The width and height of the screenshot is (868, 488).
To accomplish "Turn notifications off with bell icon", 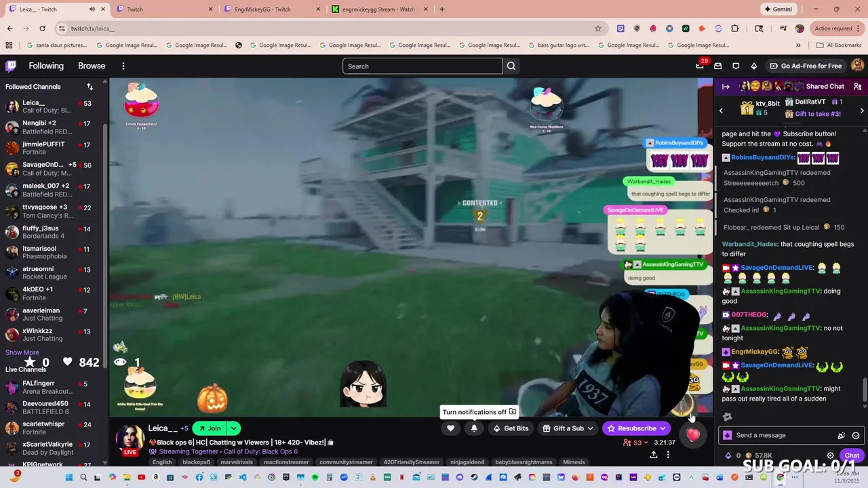I will 474,428.
